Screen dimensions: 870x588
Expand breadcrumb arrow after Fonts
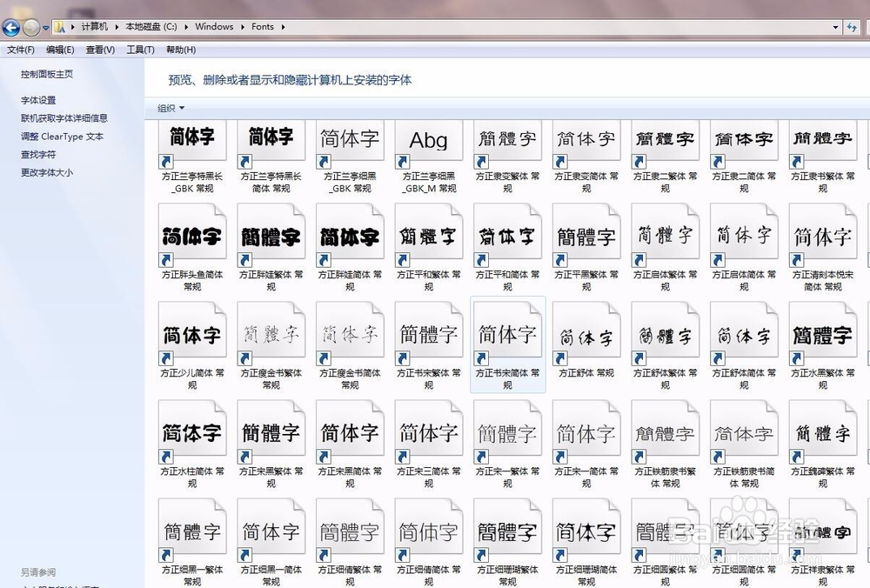pos(283,27)
